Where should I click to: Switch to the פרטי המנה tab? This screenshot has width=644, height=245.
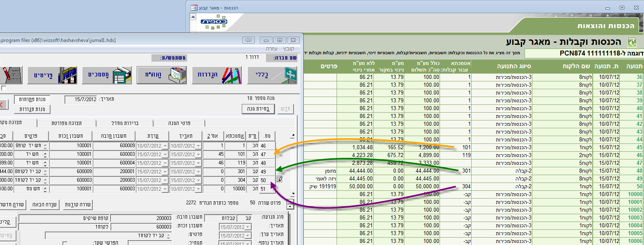(x=179, y=123)
